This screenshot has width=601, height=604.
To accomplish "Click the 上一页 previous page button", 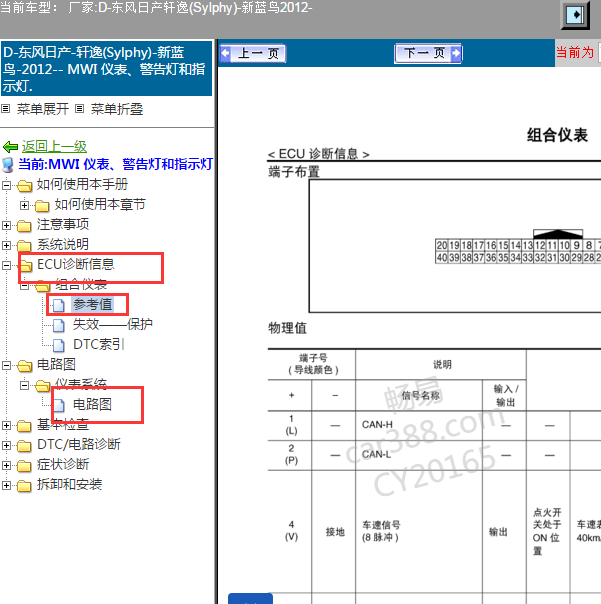I will click(253, 53).
